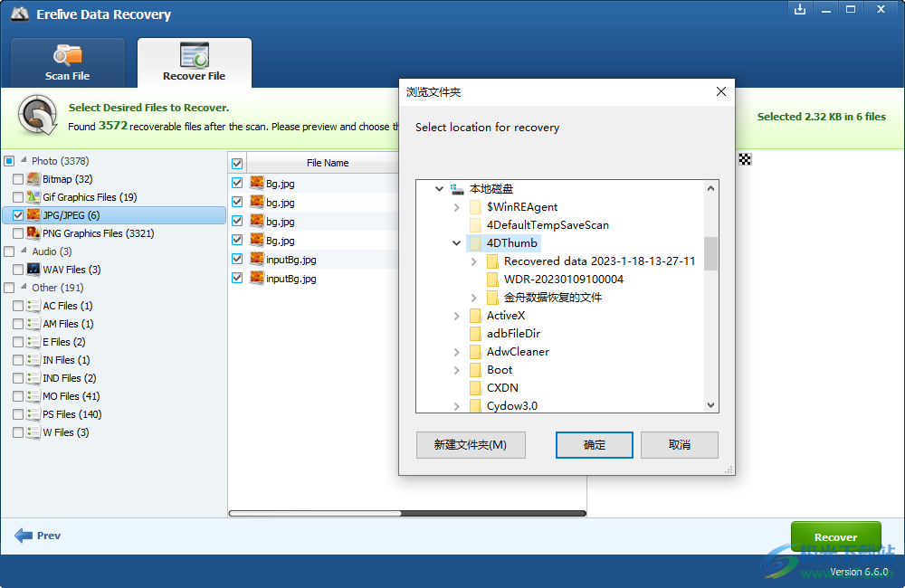Collapse the Audio category tree
The height and width of the screenshot is (588, 905).
pos(24,251)
